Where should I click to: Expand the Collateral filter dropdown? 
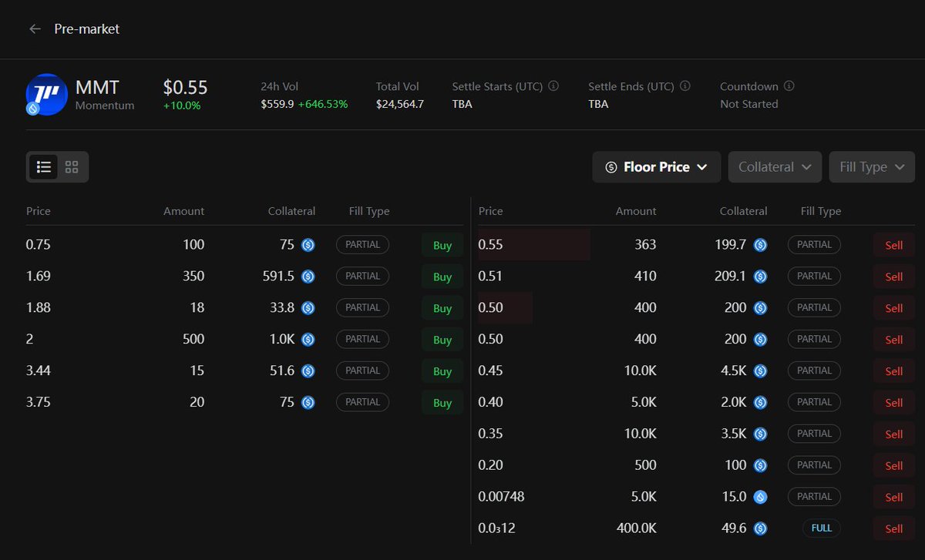[x=774, y=167]
